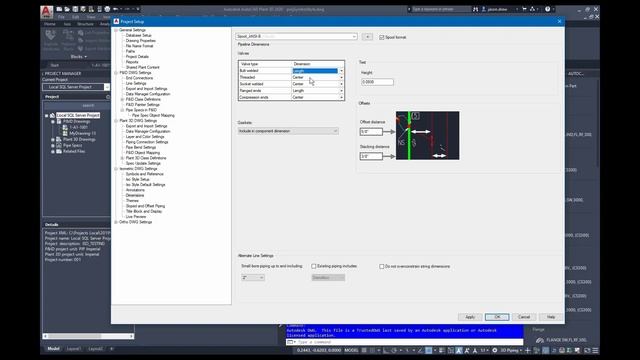
Task: Expand P&ID Class Definitions node
Action: (x=122, y=99)
